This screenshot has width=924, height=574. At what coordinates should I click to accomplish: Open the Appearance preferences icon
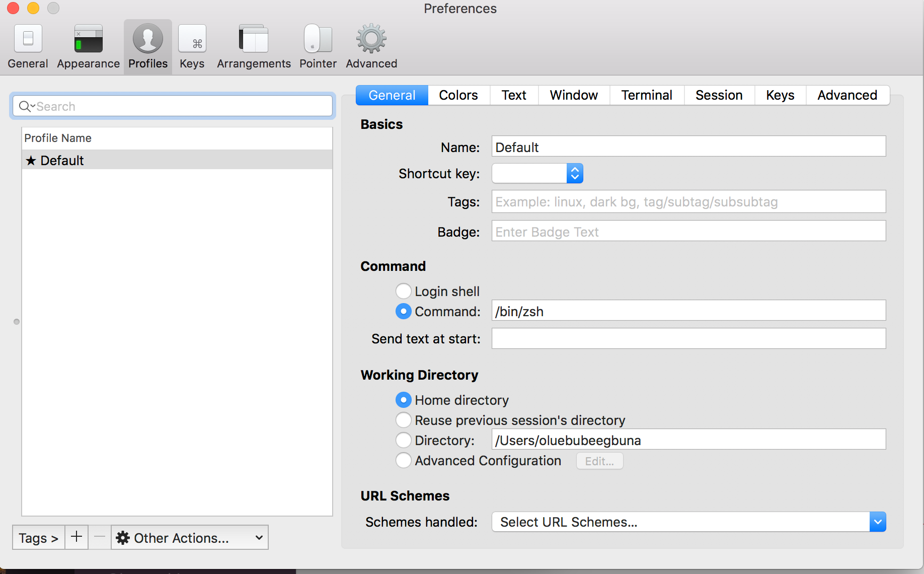[89, 39]
